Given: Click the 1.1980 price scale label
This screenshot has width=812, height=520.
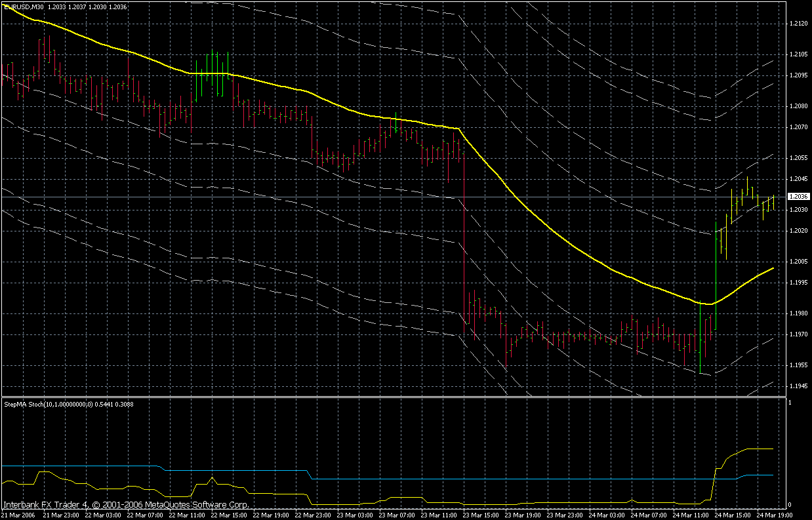Looking at the screenshot, I should (798, 313).
